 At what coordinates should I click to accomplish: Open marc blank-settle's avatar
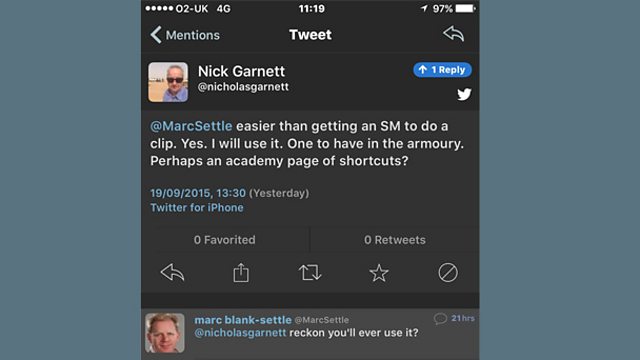(x=165, y=333)
